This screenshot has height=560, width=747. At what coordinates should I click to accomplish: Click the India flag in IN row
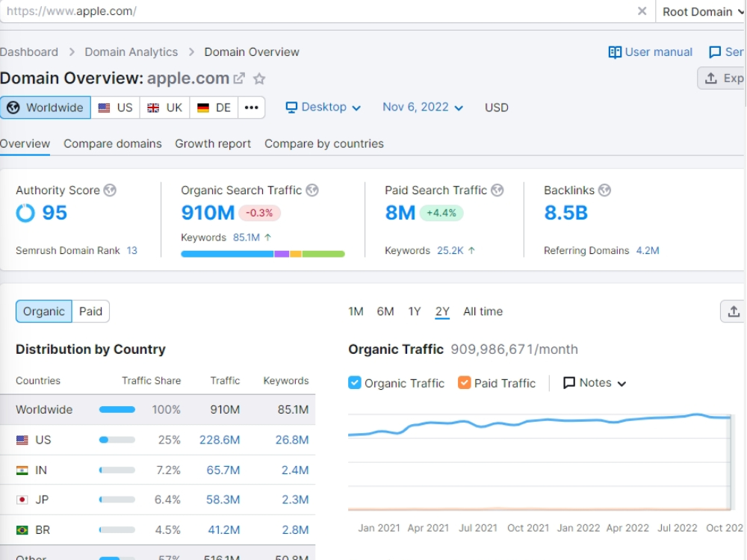pos(22,470)
